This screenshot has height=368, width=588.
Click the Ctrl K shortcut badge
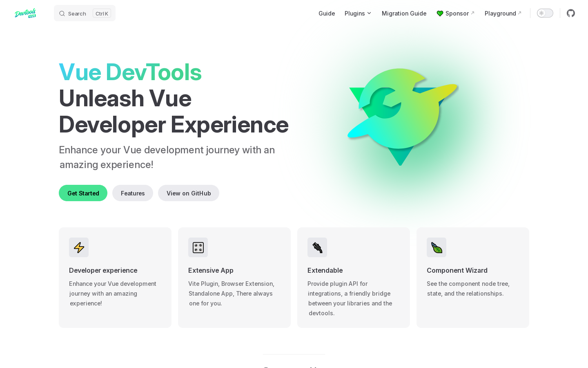[x=102, y=13]
